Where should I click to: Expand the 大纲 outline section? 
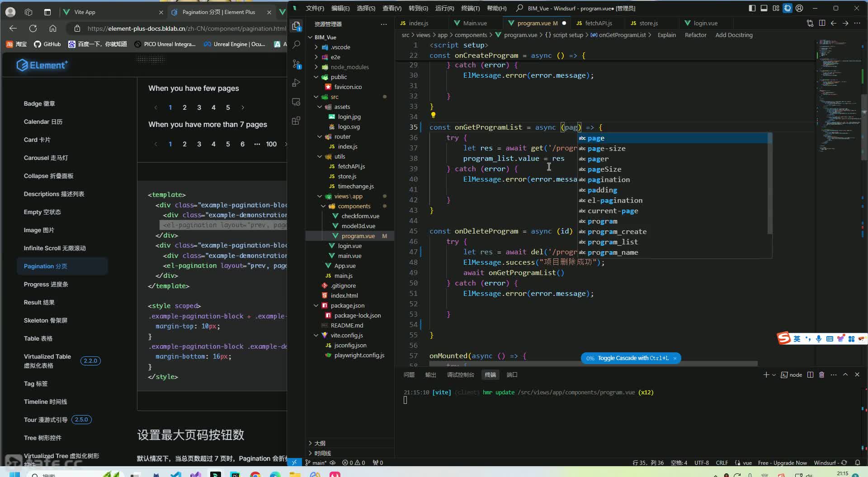319,443
